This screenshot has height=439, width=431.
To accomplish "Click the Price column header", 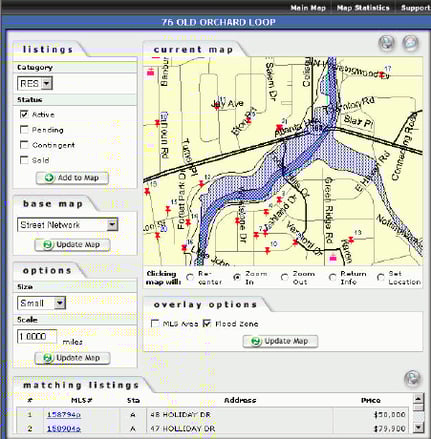I will click(371, 400).
